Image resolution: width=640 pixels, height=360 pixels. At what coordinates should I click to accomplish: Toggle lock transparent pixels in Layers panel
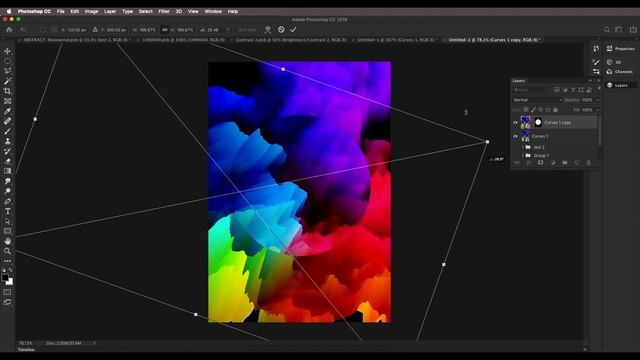pos(526,110)
